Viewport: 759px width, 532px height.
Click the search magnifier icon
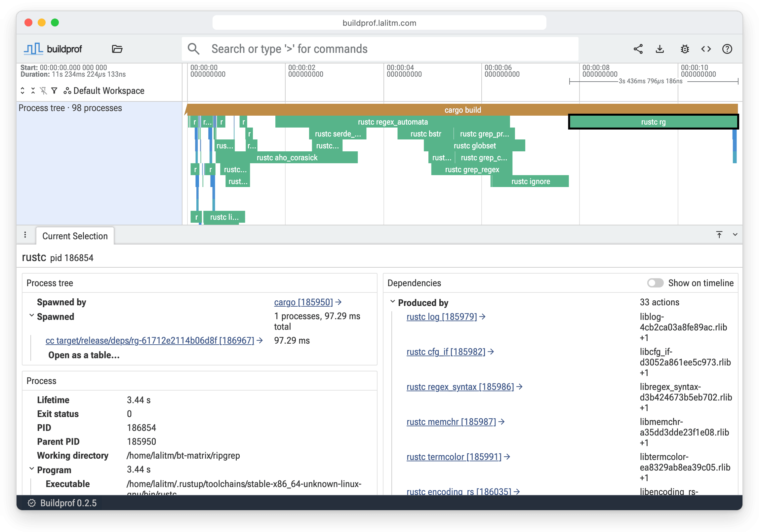[193, 49]
